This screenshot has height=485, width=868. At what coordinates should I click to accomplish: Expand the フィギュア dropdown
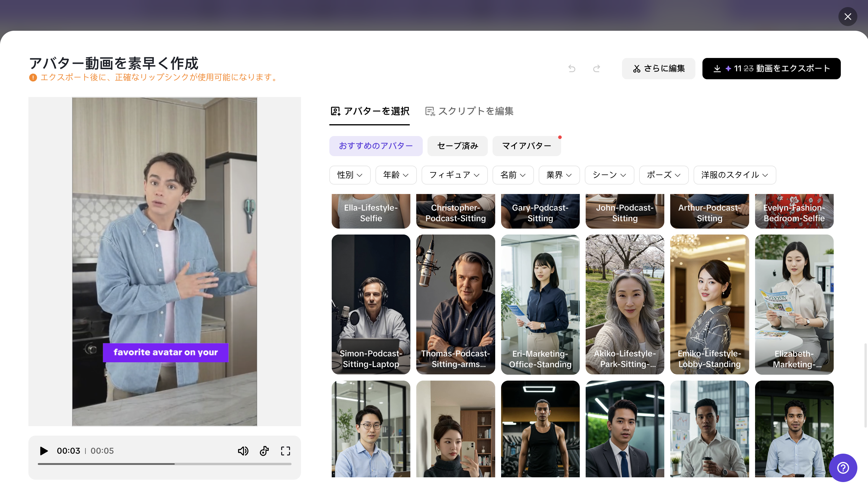(x=454, y=175)
